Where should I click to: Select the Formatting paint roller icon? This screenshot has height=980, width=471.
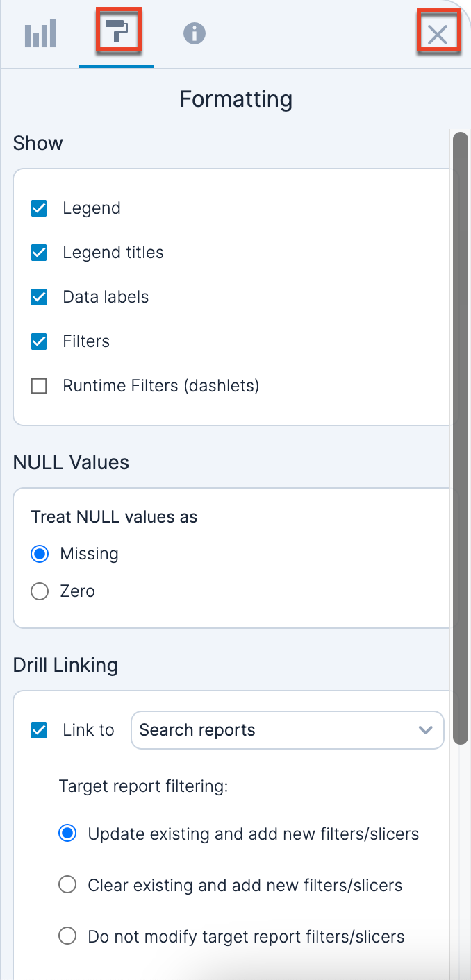tap(117, 31)
